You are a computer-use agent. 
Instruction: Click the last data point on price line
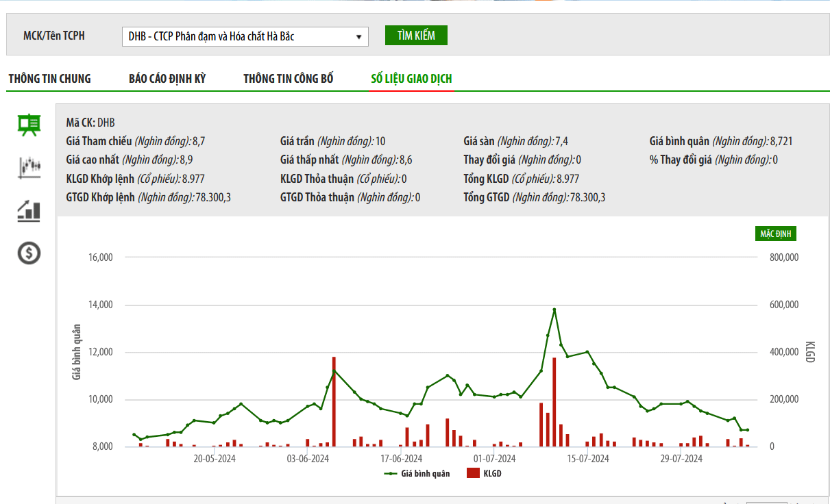click(747, 430)
